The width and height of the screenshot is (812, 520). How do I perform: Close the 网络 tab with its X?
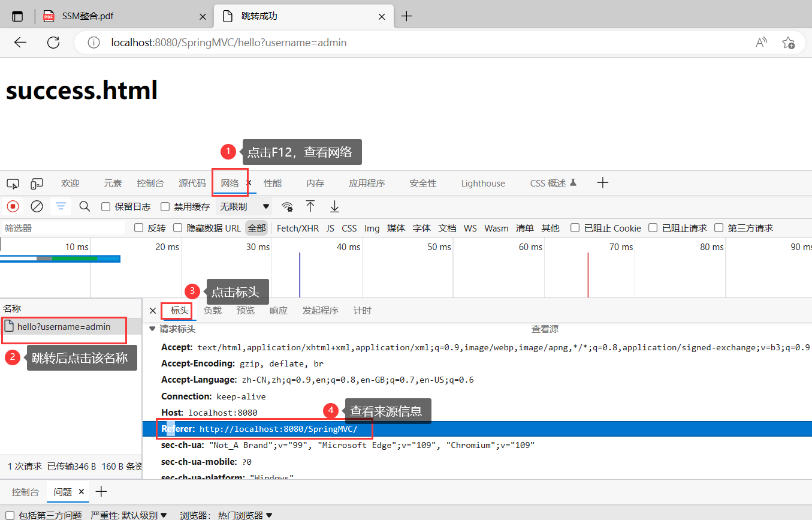(x=249, y=183)
